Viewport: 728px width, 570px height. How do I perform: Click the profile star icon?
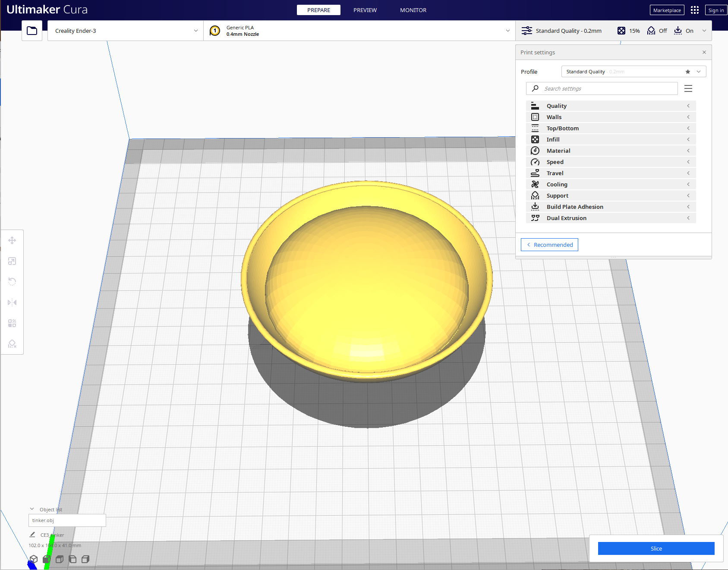(688, 72)
